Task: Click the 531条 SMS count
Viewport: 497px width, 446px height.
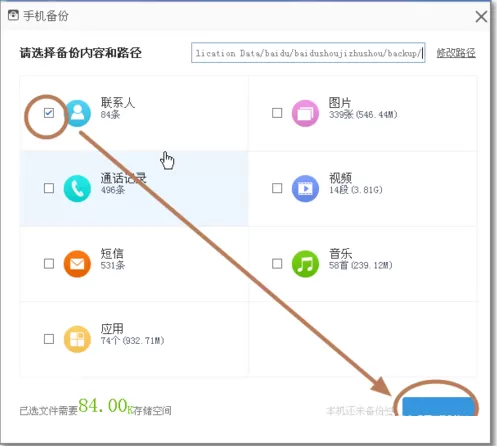Action: (x=113, y=265)
